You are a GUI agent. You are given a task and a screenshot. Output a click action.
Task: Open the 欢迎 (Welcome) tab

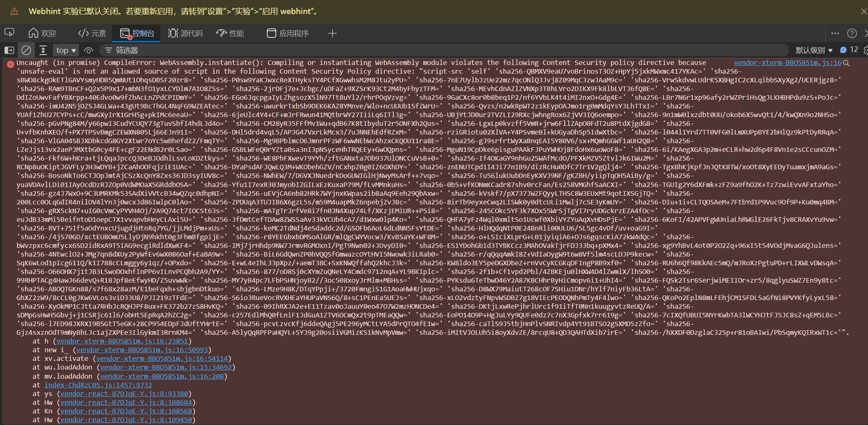pos(42,33)
